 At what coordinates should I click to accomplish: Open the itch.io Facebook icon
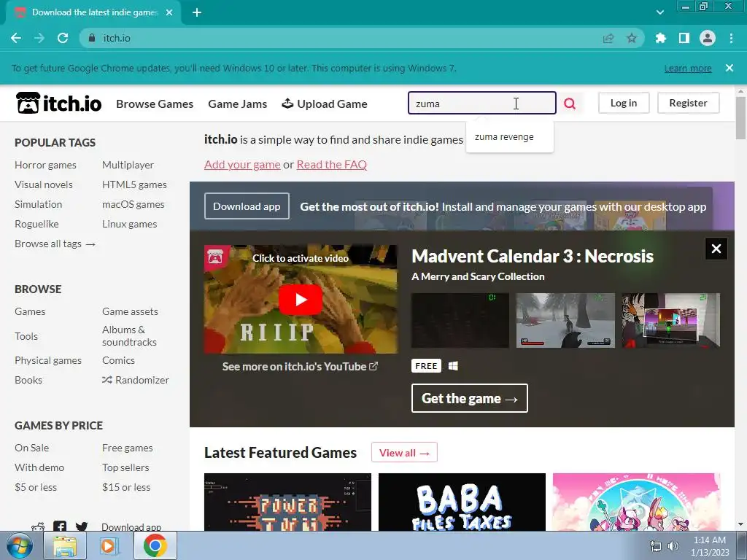click(x=60, y=526)
